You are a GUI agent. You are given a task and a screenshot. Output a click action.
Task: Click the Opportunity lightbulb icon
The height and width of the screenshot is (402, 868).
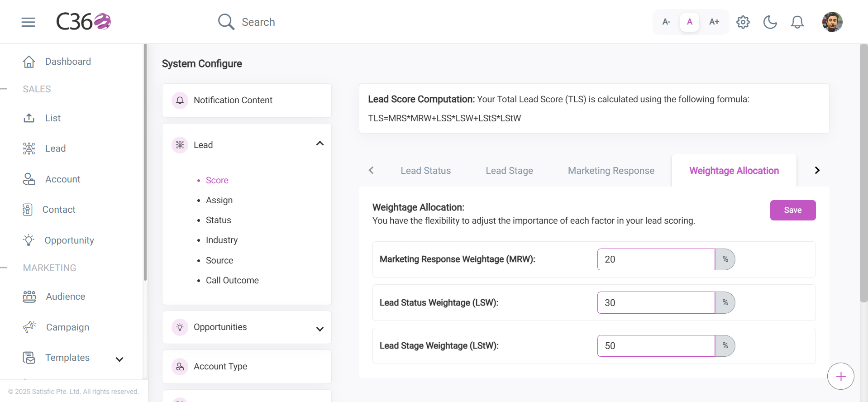tap(29, 240)
